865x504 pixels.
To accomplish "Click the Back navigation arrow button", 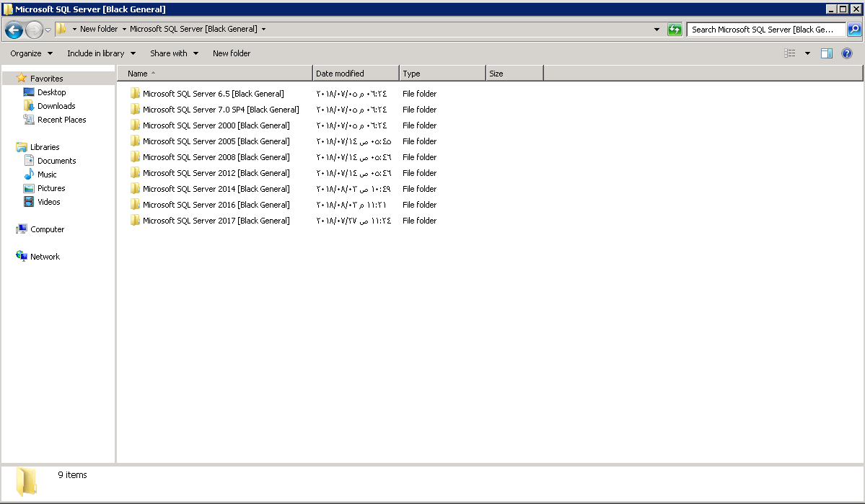I will point(14,30).
